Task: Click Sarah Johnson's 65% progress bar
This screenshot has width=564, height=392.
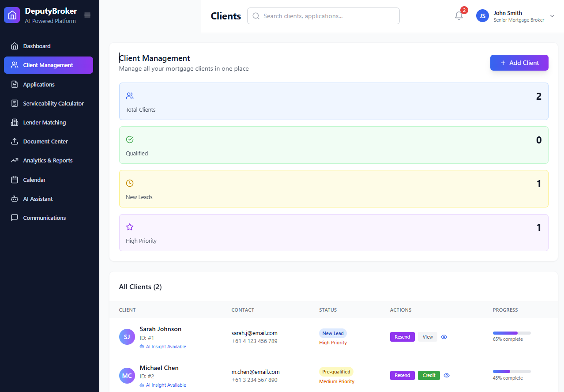Action: coord(511,333)
